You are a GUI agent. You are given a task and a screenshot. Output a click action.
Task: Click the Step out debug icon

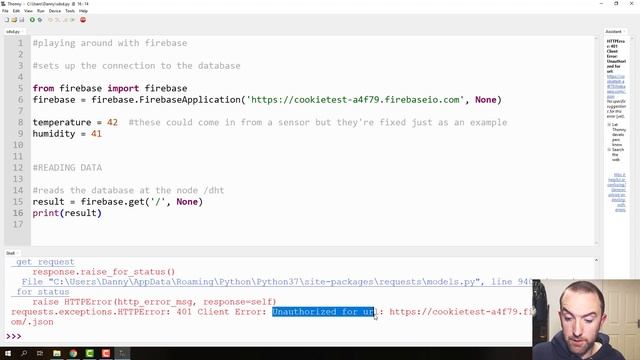coord(65,20)
